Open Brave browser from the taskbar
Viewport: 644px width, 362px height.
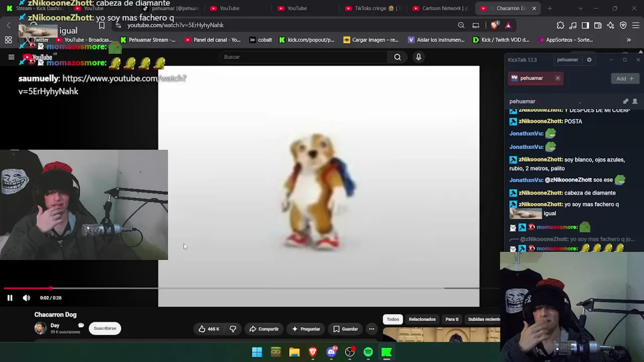pyautogui.click(x=313, y=352)
